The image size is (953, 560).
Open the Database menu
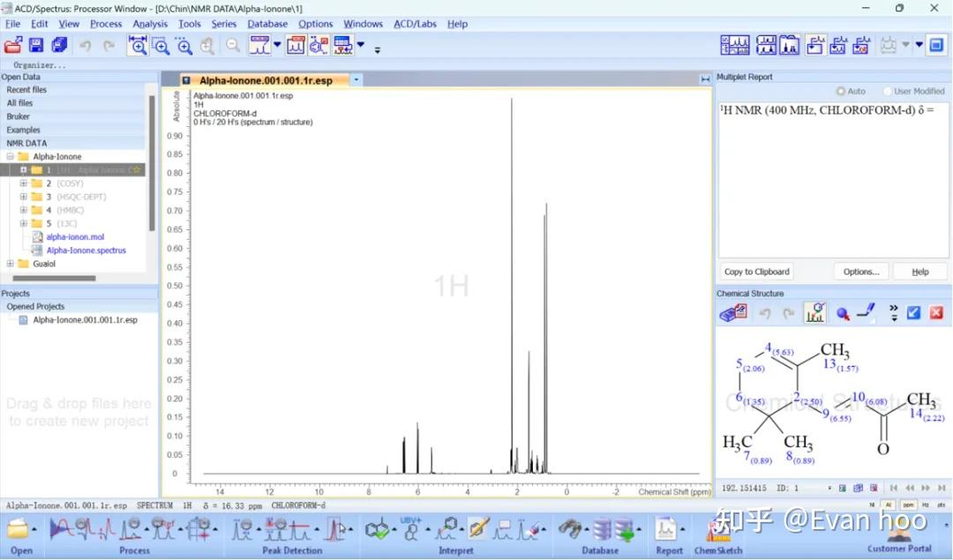pyautogui.click(x=267, y=24)
